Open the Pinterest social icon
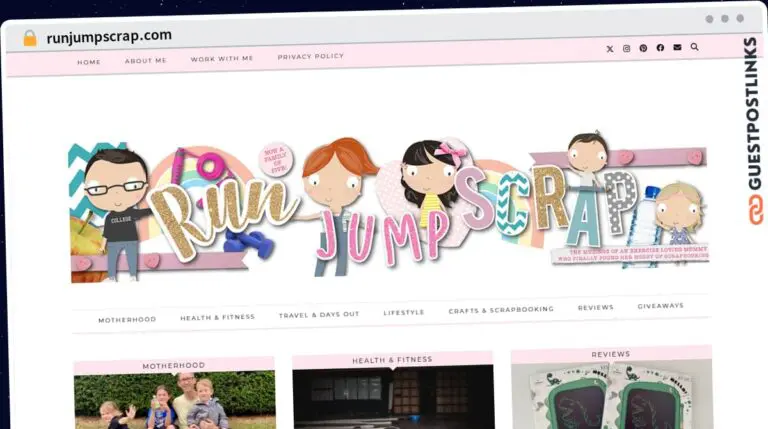The image size is (768, 429). click(643, 48)
